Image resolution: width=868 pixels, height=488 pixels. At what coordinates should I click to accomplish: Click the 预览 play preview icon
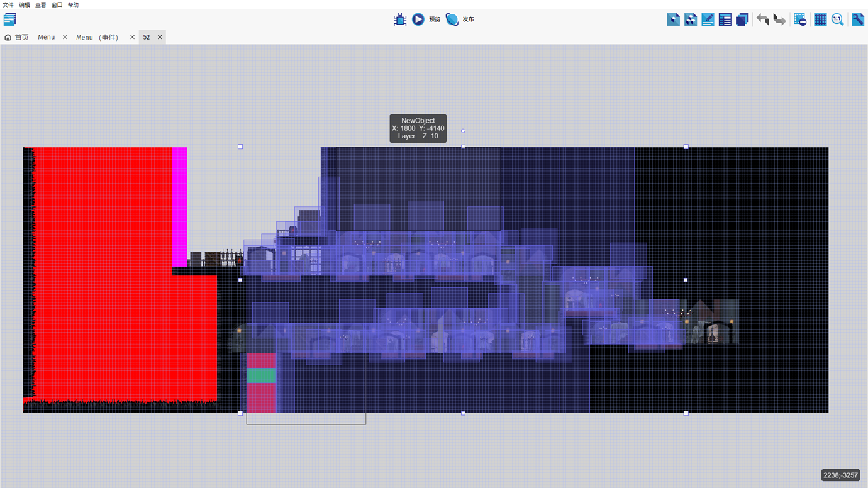[x=419, y=19]
